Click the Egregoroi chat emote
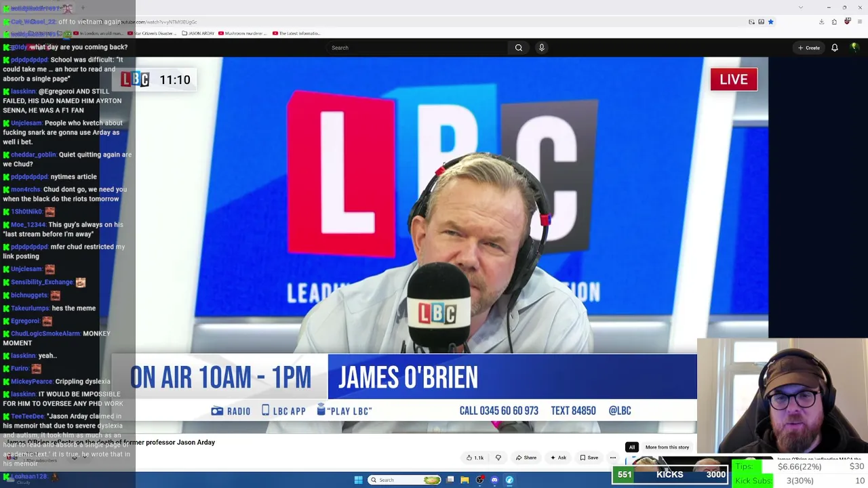Image resolution: width=868 pixels, height=488 pixels. point(47,321)
